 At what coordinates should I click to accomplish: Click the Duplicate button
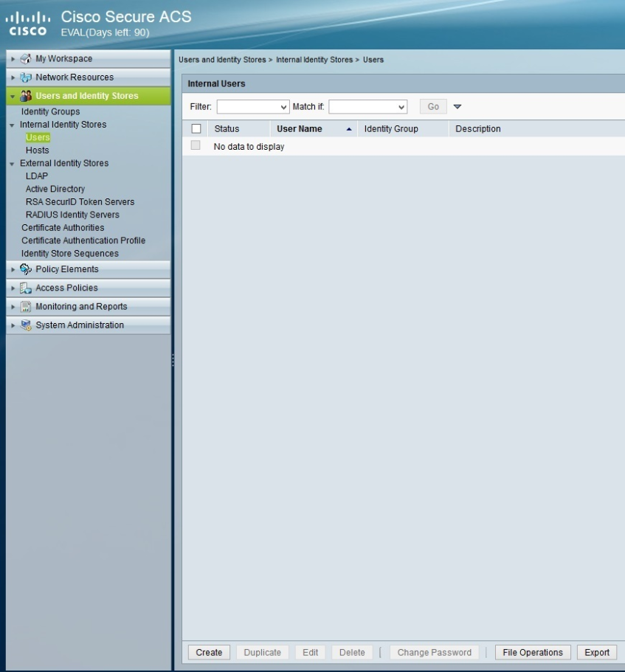[x=263, y=652]
